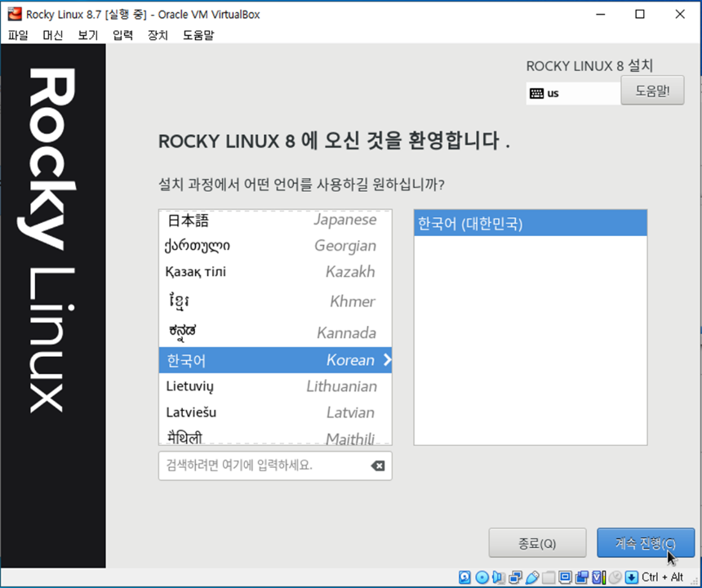Clear the search field using the backspace icon
Image resolution: width=702 pixels, height=588 pixels.
(x=376, y=465)
